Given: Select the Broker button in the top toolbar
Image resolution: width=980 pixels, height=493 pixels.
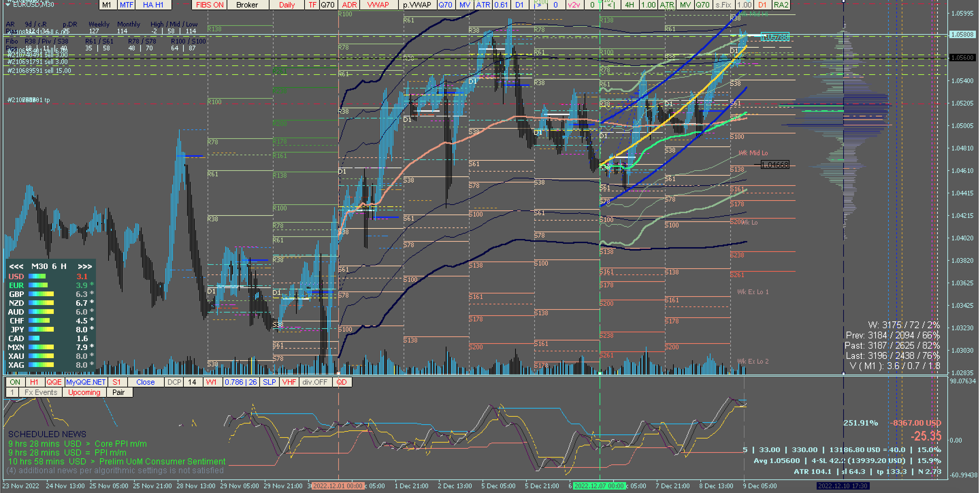Looking at the screenshot, I should pos(247,5).
